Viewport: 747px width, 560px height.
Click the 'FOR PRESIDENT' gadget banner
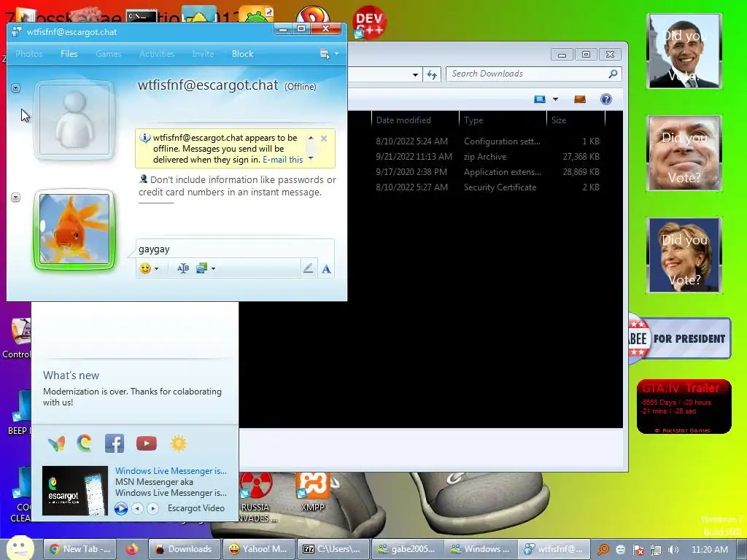coord(679,338)
